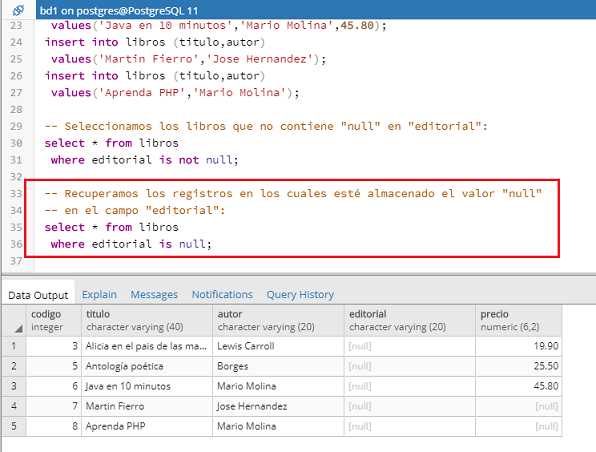Select result row number 5
This screenshot has height=452, width=596.
click(x=14, y=426)
